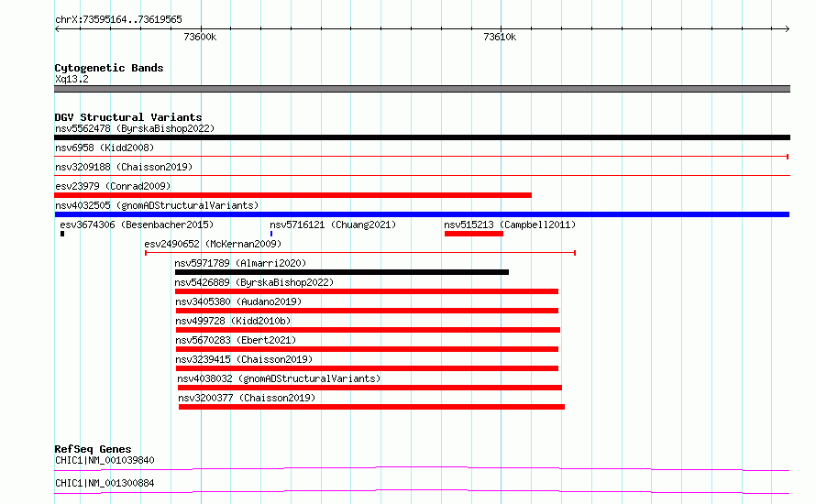Image resolution: width=816 pixels, height=504 pixels.
Task: Open the RefSeq Genes track heading
Action: tap(93, 449)
